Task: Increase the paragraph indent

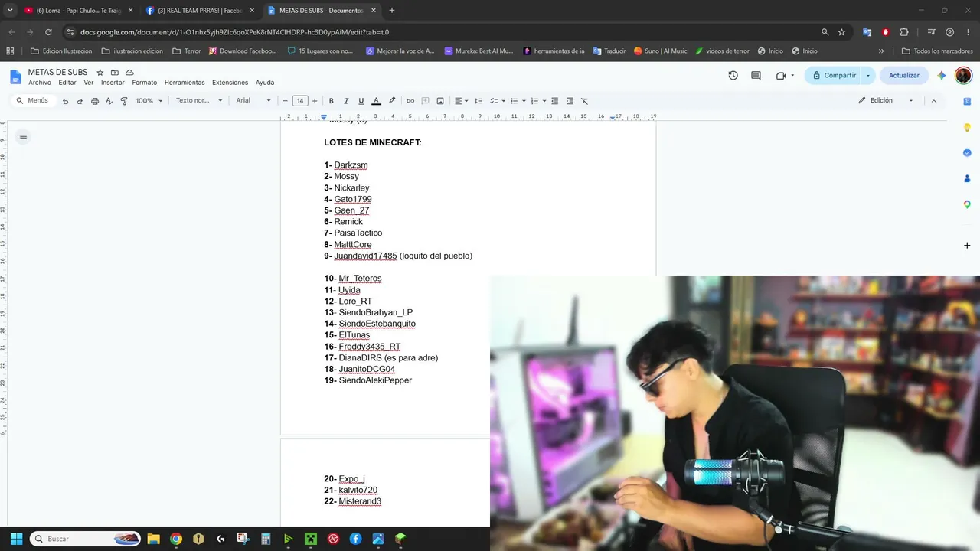Action: 570,101
